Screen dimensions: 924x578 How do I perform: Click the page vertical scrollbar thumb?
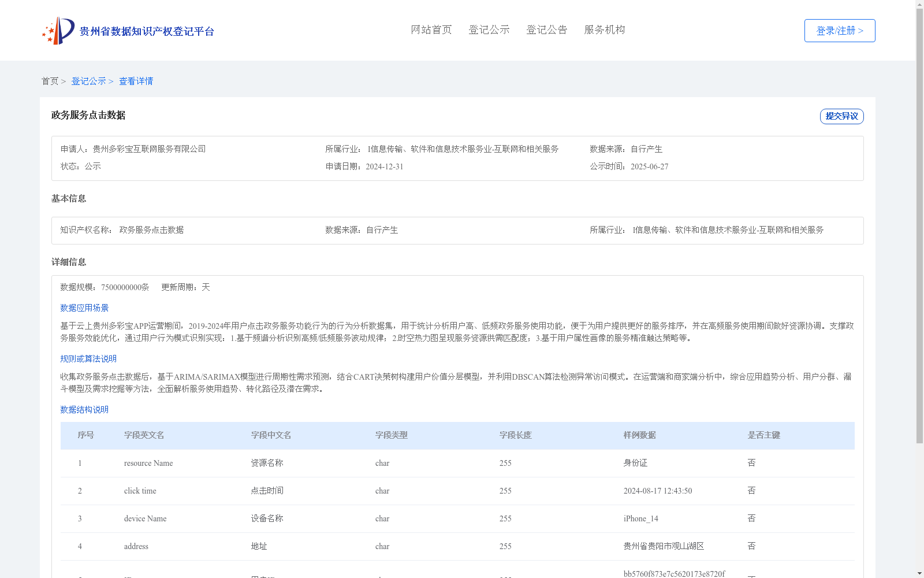coord(919,225)
